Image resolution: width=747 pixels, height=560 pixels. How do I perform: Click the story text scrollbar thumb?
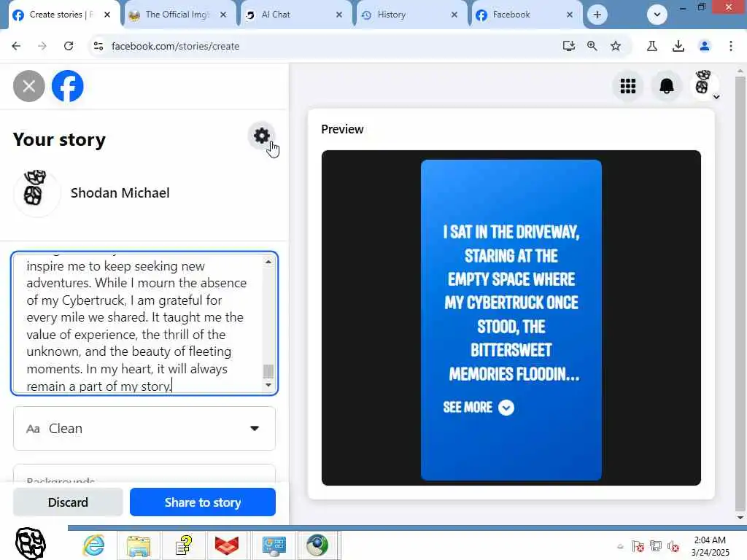pyautogui.click(x=268, y=371)
